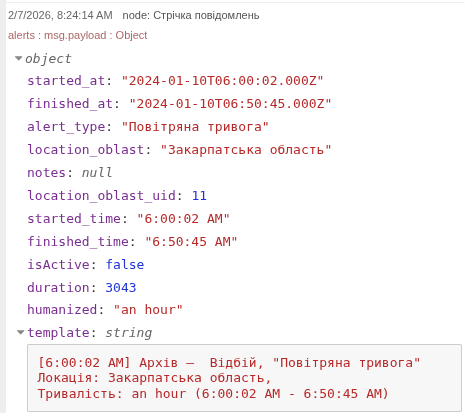This screenshot has height=413, width=465.
Task: Click the started_at key
Action: click(x=66, y=81)
